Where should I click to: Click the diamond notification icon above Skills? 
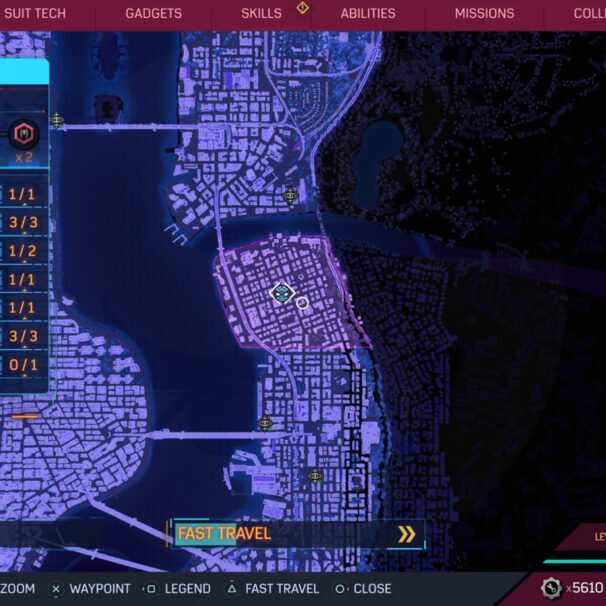(302, 8)
